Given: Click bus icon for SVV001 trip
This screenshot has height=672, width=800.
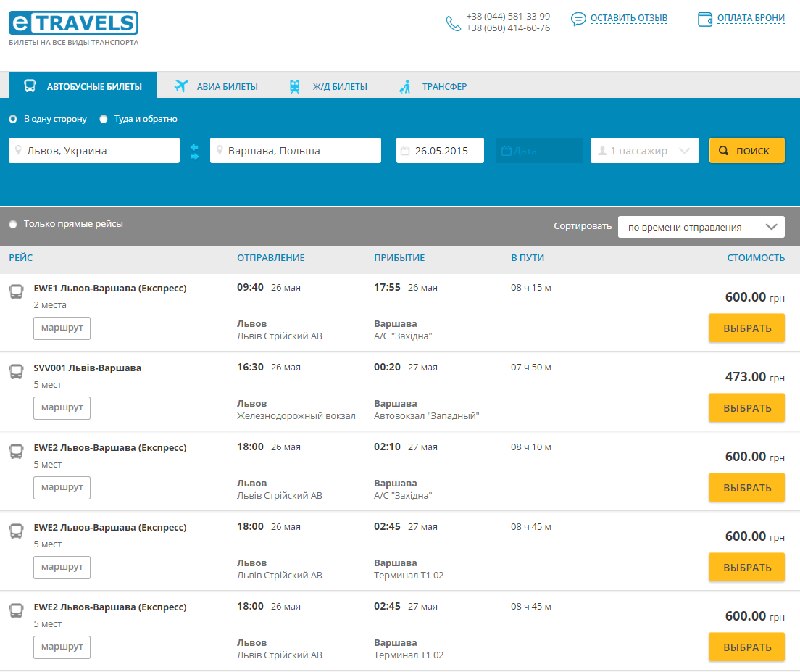Looking at the screenshot, I should 17,371.
